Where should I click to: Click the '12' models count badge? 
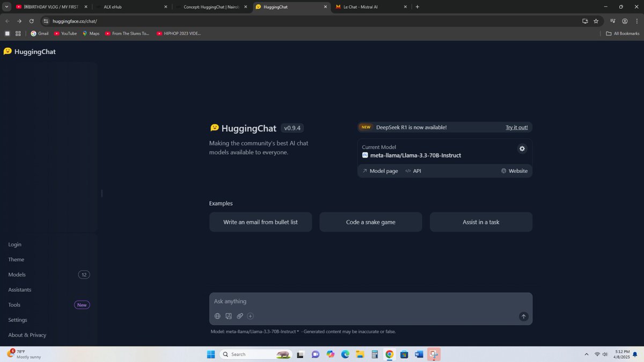coord(84,274)
